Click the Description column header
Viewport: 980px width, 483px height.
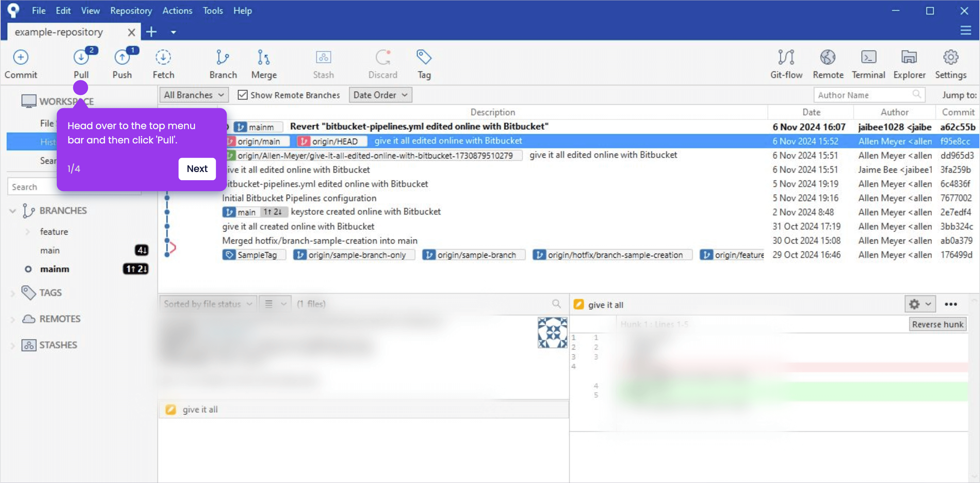(493, 112)
